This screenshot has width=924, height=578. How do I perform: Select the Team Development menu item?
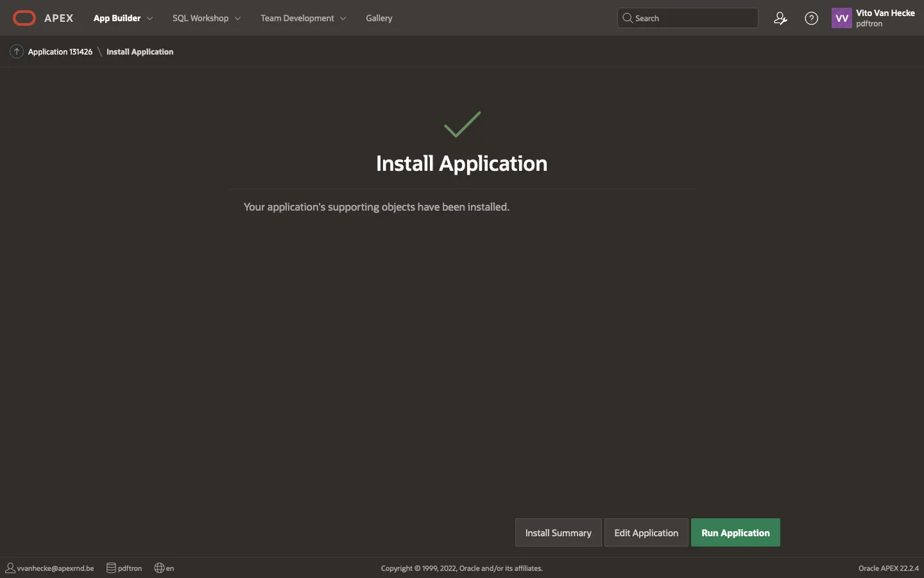(x=297, y=18)
